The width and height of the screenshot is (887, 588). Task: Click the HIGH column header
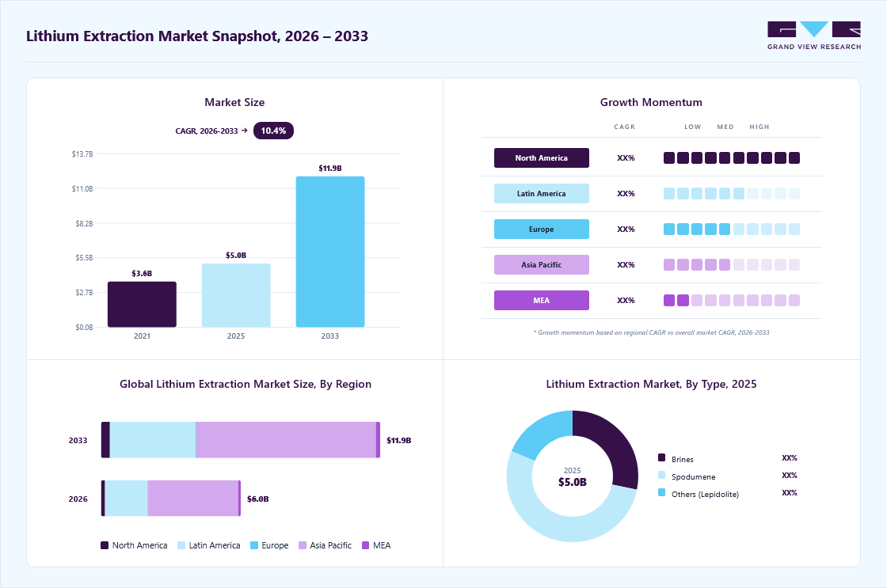point(759,127)
